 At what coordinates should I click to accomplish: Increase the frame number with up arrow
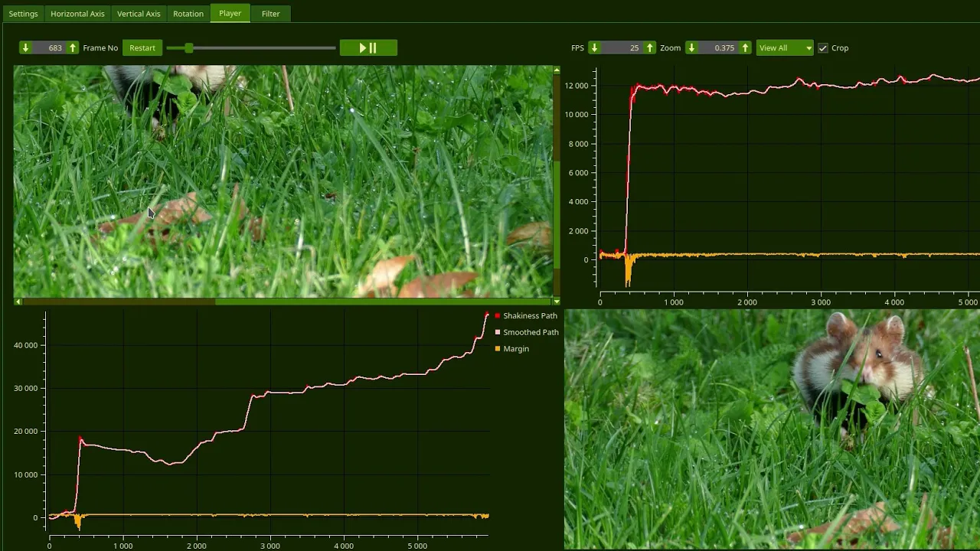pos(73,47)
